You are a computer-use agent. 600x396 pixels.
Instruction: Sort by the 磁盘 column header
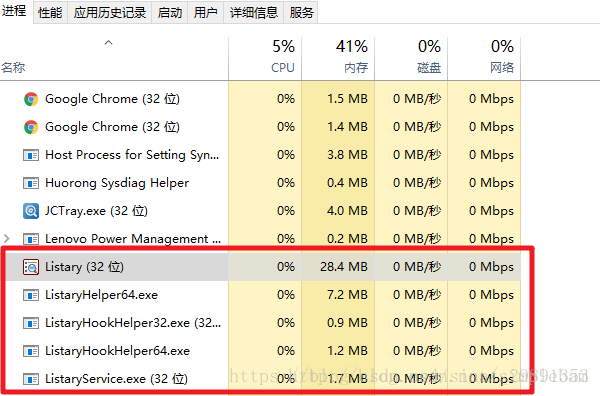[x=411, y=58]
